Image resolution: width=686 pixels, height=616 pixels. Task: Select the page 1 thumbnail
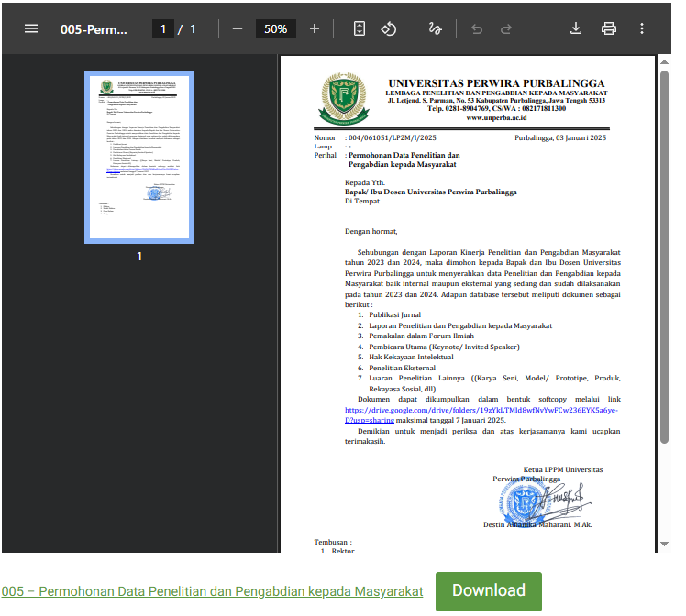[139, 157]
